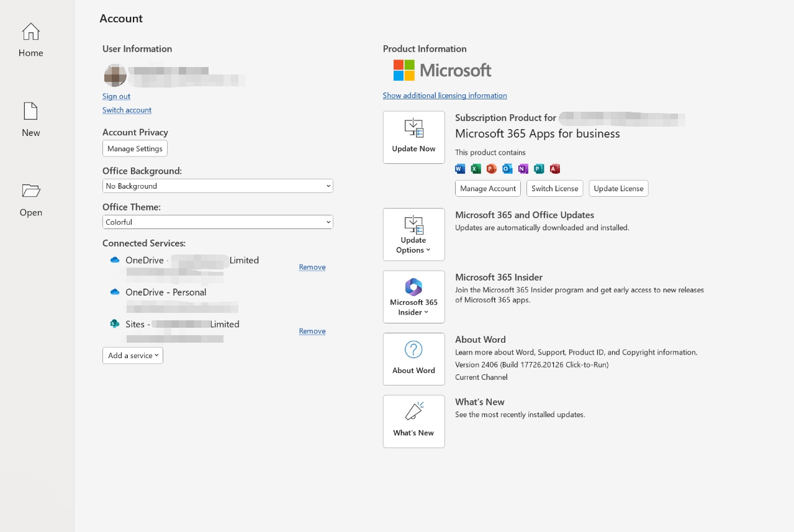Click the Microsoft 365 Insider hexagon icon
Viewport: 794px width, 532px height.
pyautogui.click(x=413, y=287)
